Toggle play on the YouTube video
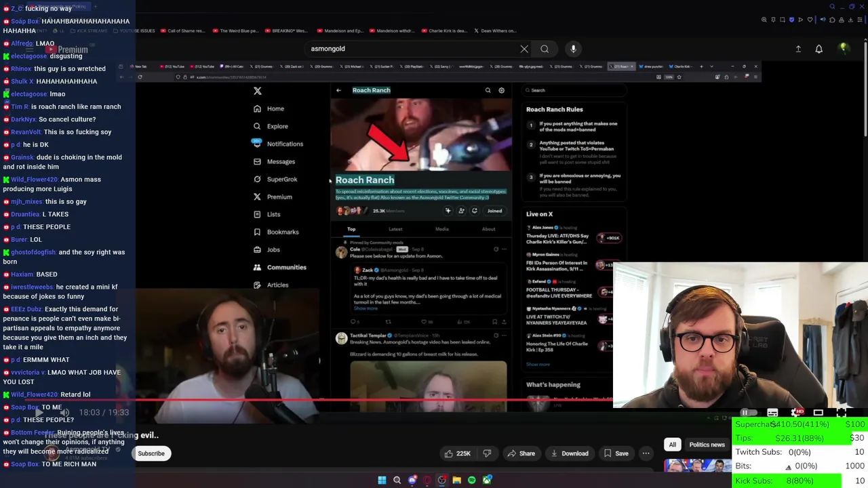This screenshot has width=868, height=488. (x=39, y=412)
